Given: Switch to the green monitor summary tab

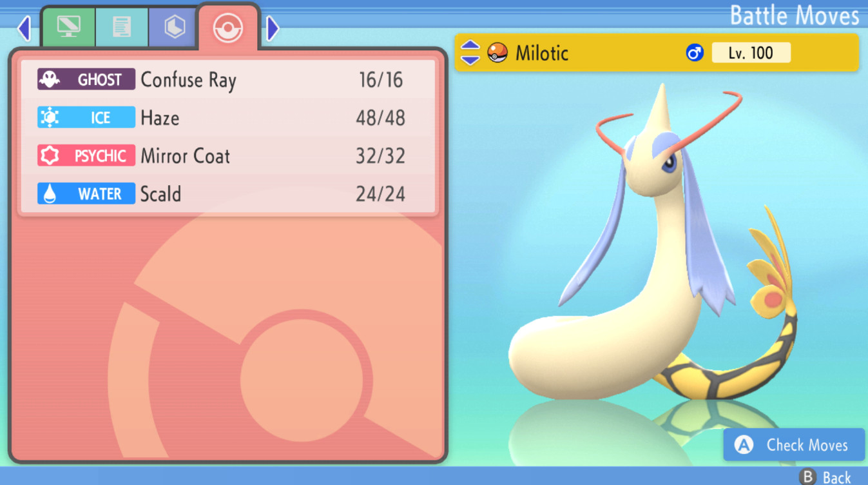Looking at the screenshot, I should (x=69, y=28).
